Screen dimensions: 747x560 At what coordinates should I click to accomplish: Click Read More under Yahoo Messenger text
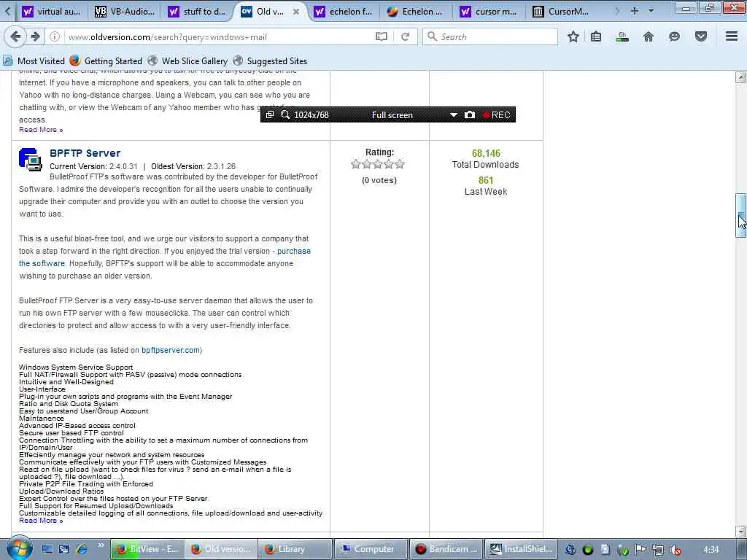(41, 130)
